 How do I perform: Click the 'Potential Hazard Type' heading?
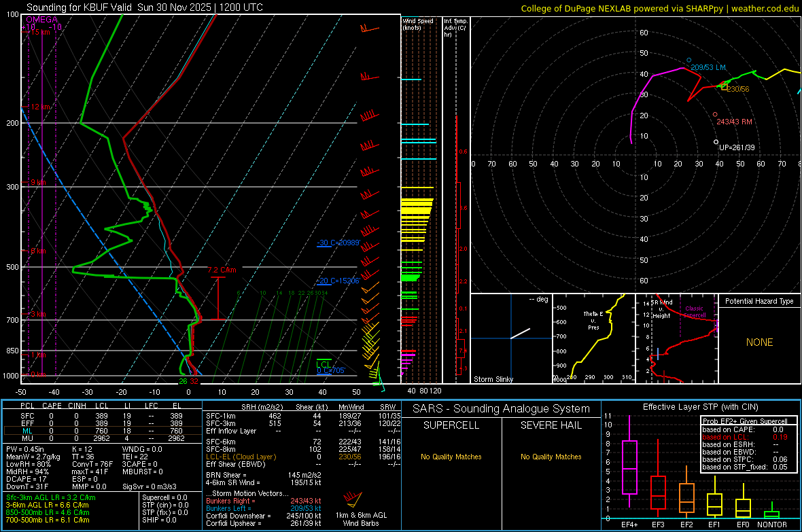pyautogui.click(x=759, y=301)
